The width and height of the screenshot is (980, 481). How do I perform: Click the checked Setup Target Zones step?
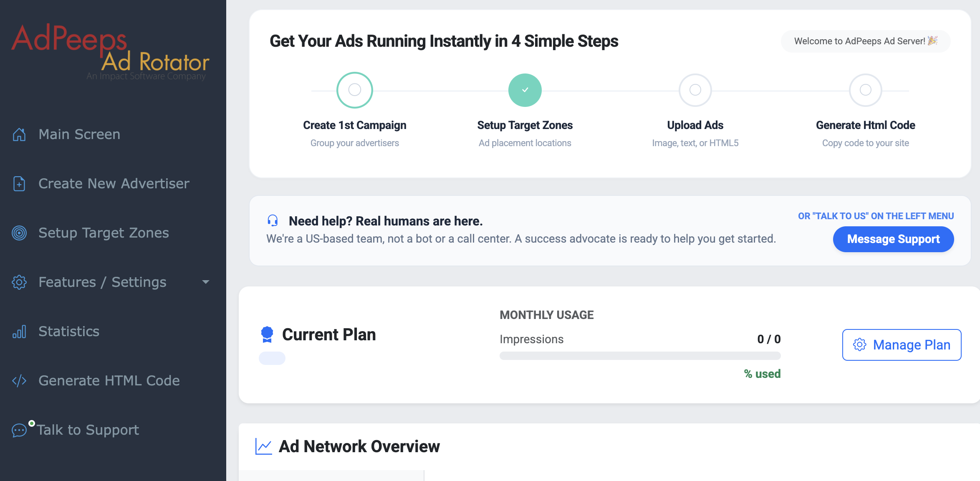coord(525,90)
